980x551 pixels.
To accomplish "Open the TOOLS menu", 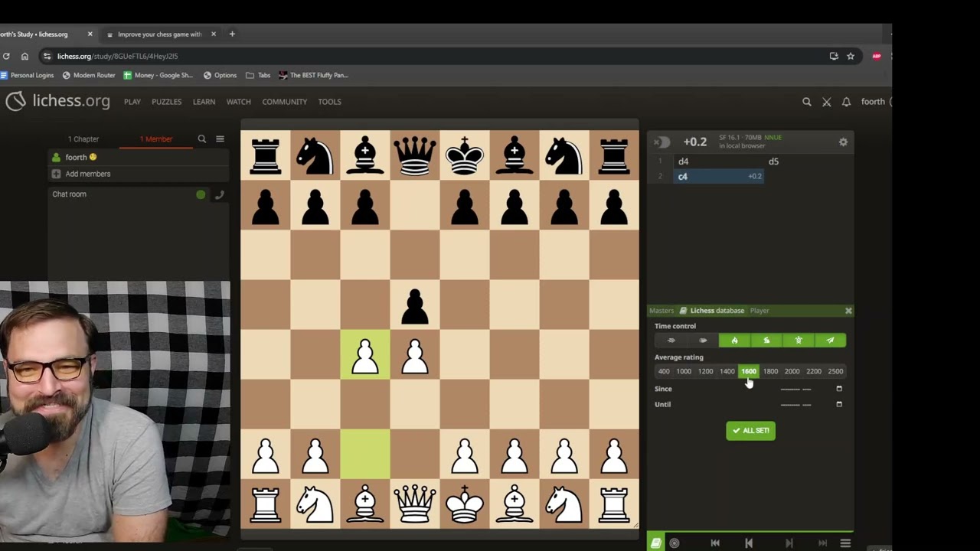I will [329, 102].
